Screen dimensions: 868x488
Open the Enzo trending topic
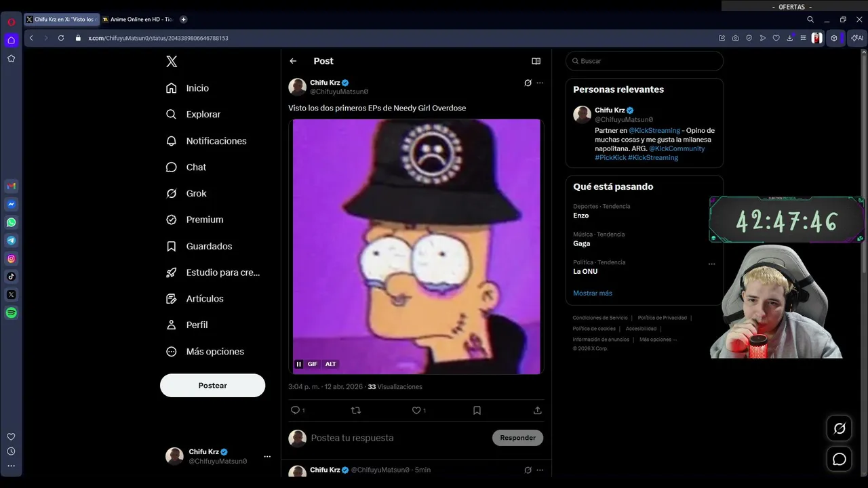(644, 211)
